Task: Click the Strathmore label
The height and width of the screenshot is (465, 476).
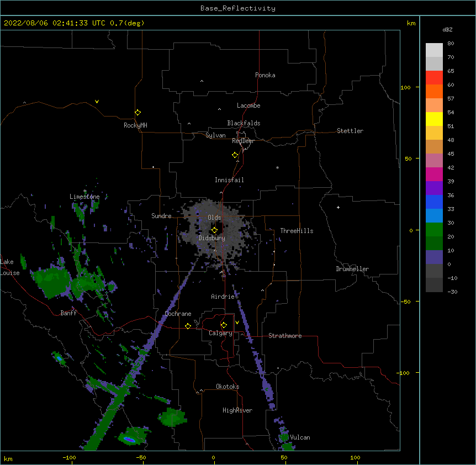Action: (285, 336)
